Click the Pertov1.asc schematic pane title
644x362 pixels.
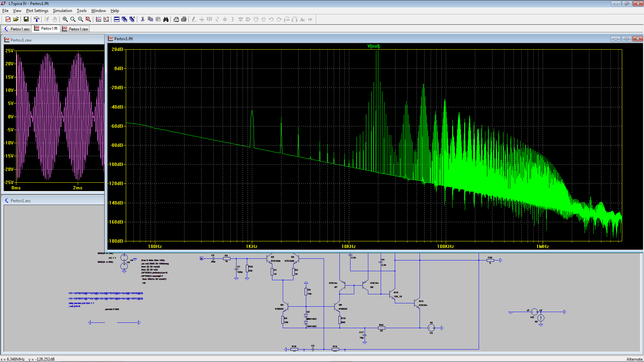click(x=20, y=201)
